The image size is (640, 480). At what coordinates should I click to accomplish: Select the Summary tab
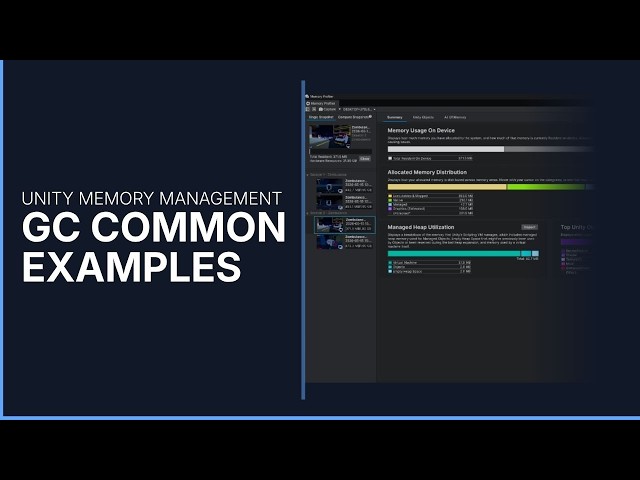pos(394,118)
